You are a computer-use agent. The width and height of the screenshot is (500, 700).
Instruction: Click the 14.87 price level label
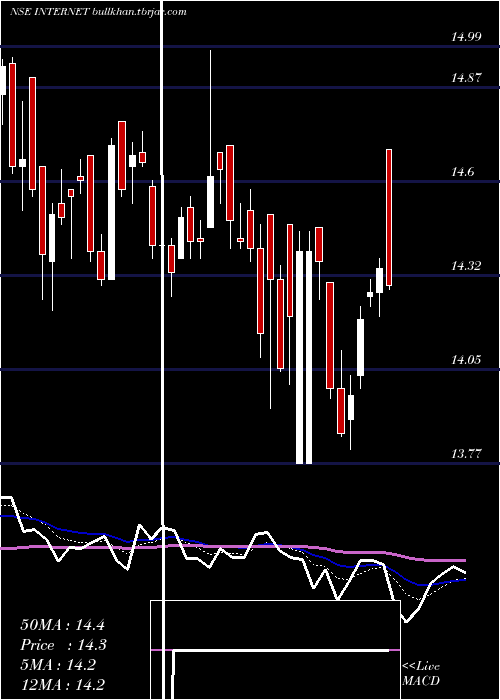(x=466, y=78)
